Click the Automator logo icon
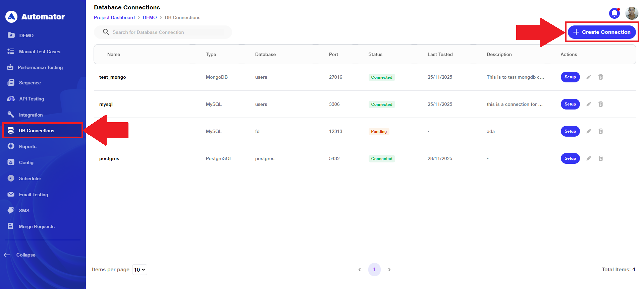644x289 pixels. pos(11,17)
